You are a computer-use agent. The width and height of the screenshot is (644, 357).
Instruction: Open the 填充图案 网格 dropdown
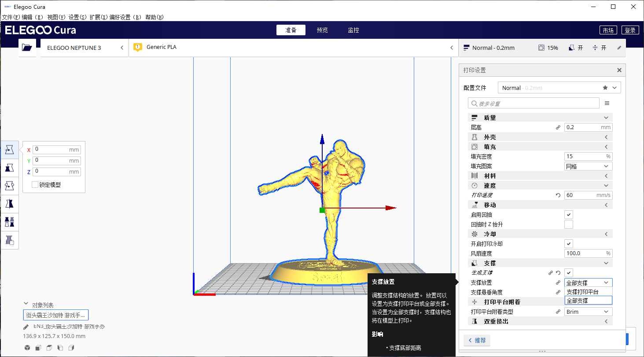[589, 166]
